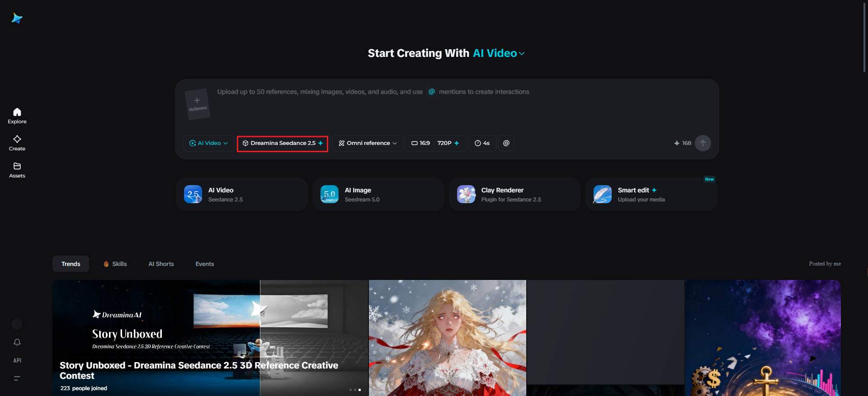Open the Smart edit card

(x=651, y=194)
